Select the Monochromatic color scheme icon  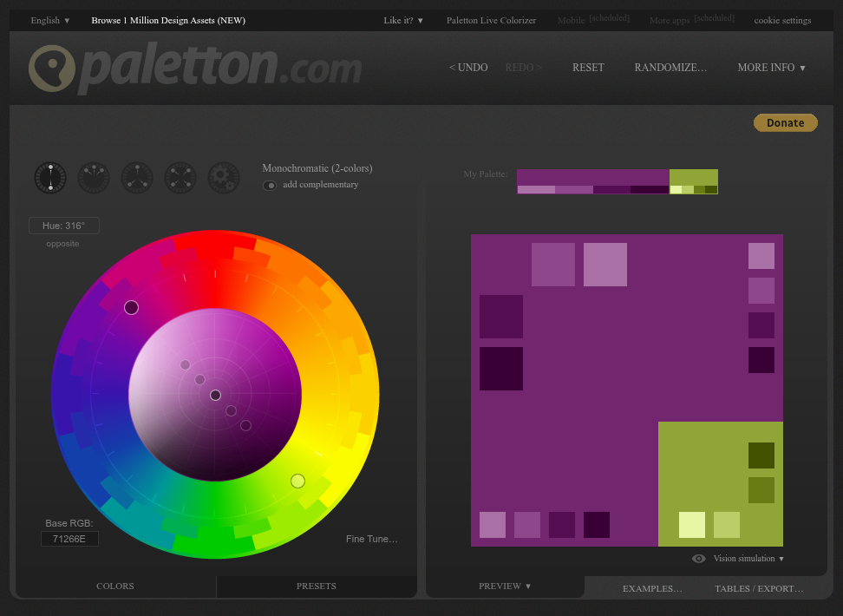(50, 178)
